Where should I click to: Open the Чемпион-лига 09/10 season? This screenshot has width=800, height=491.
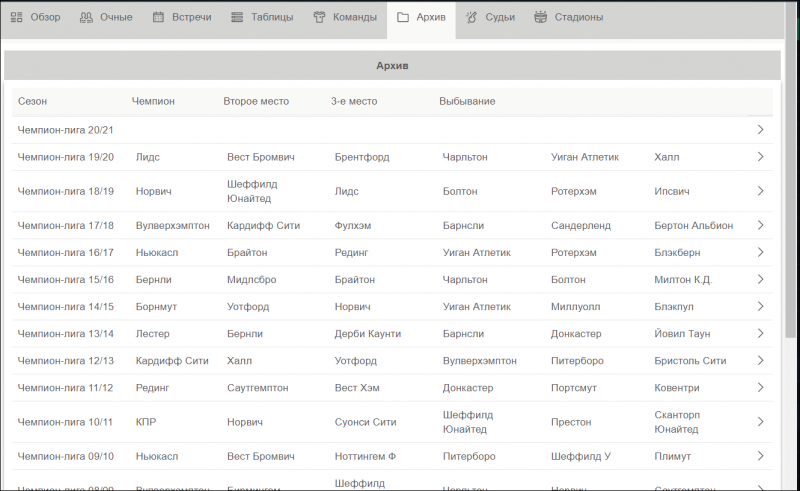tap(65, 456)
